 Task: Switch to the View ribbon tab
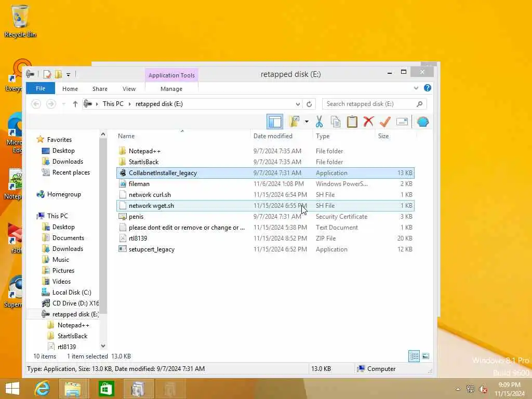[x=129, y=88]
